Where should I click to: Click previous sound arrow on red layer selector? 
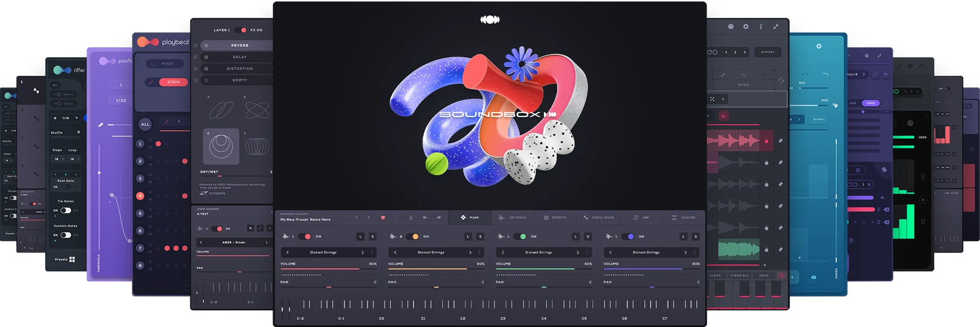click(287, 252)
